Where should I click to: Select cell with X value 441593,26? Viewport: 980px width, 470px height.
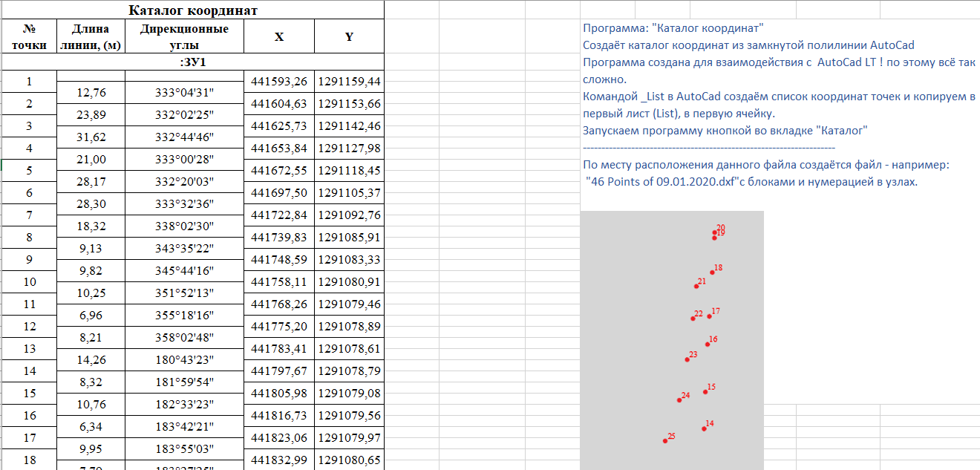[x=278, y=82]
